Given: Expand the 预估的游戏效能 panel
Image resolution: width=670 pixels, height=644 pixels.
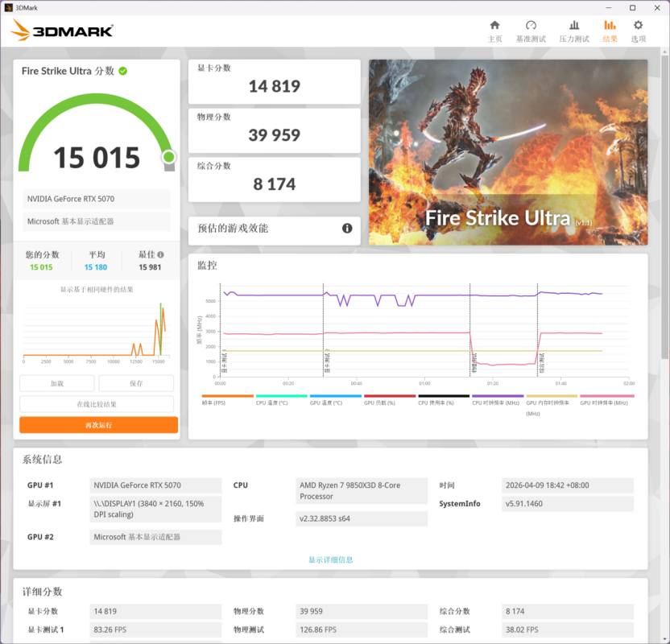Looking at the screenshot, I should [x=274, y=229].
